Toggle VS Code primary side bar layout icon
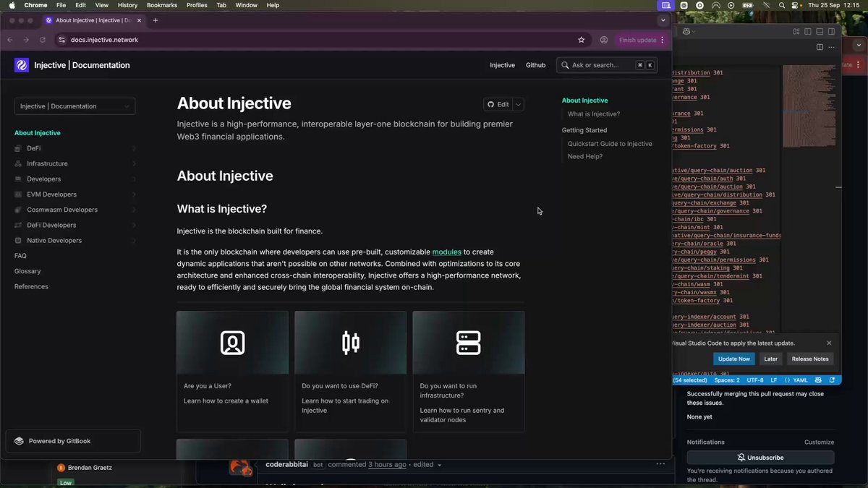This screenshot has height=488, width=868. [808, 31]
